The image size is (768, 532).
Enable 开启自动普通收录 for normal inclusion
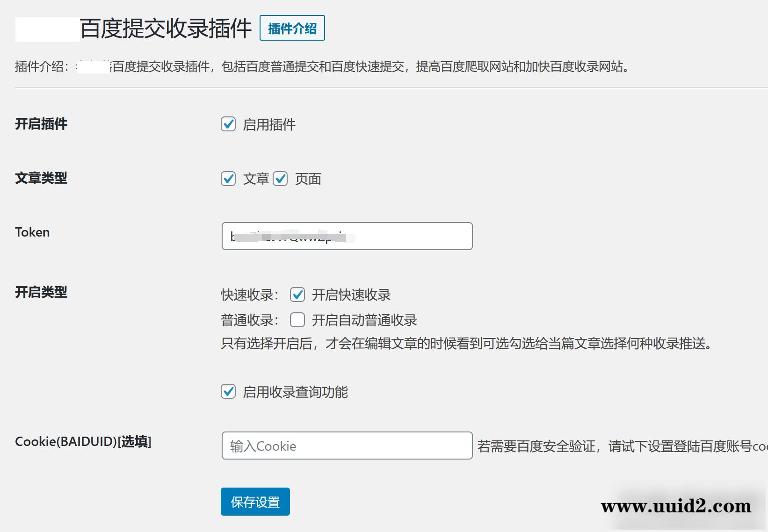(297, 320)
